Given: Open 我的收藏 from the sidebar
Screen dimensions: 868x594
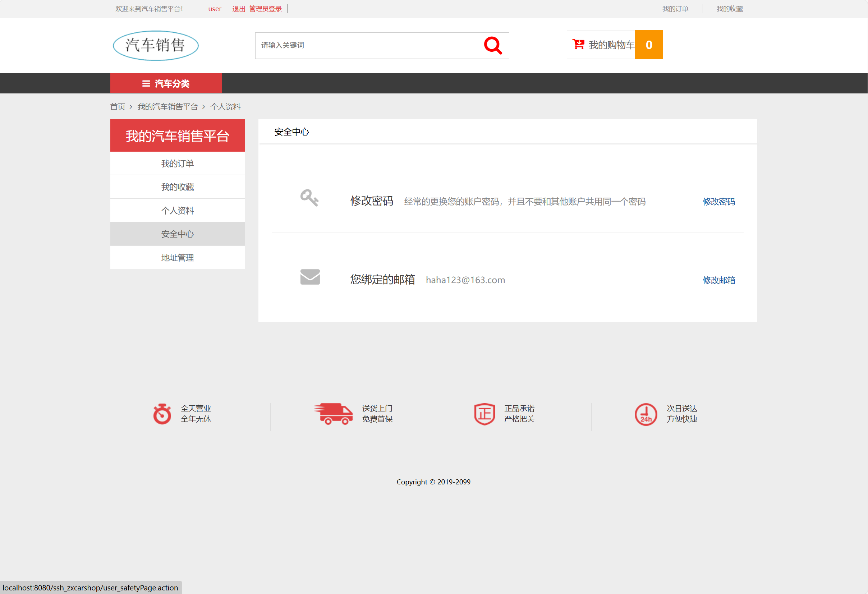Looking at the screenshot, I should click(177, 187).
